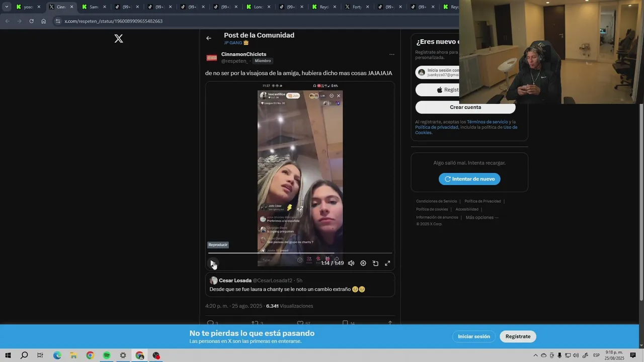Click Iniciar sesión in bottom banner
The image size is (644, 362).
click(474, 336)
